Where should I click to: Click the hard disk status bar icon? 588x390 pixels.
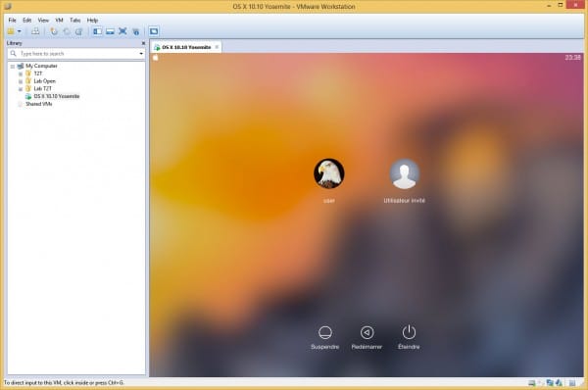pos(532,383)
